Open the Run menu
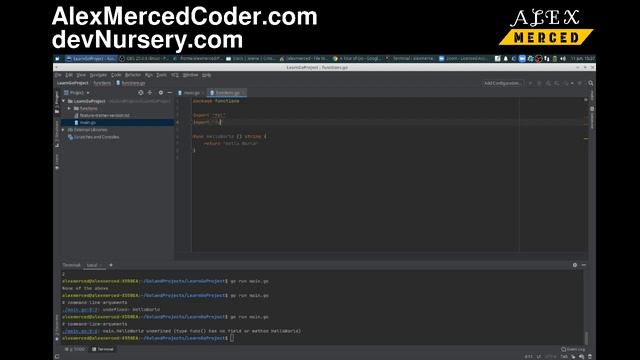The width and height of the screenshot is (640, 360). point(149,75)
